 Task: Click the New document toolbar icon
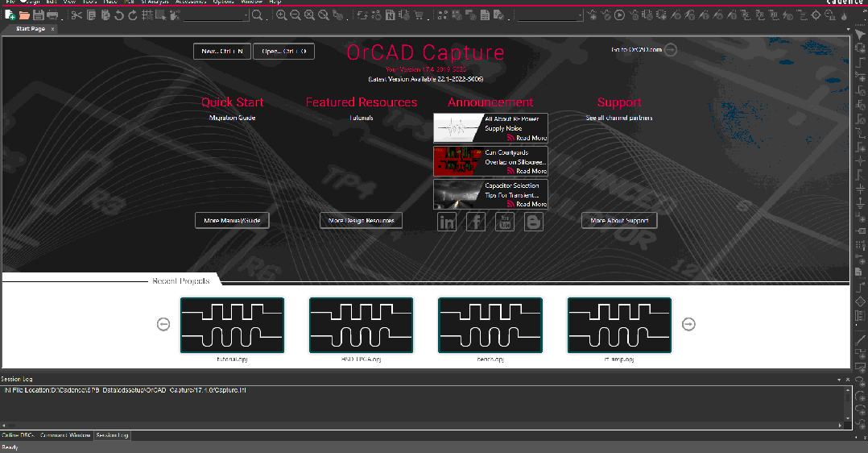[10, 15]
